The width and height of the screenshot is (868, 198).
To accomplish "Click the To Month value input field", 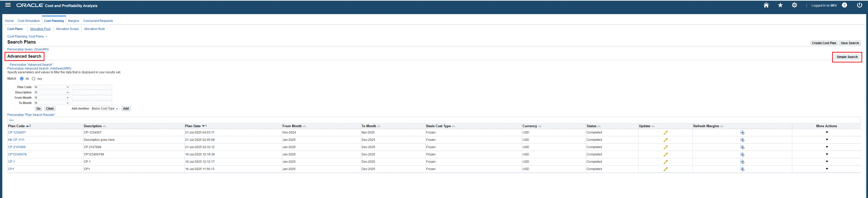I will click(x=92, y=103).
